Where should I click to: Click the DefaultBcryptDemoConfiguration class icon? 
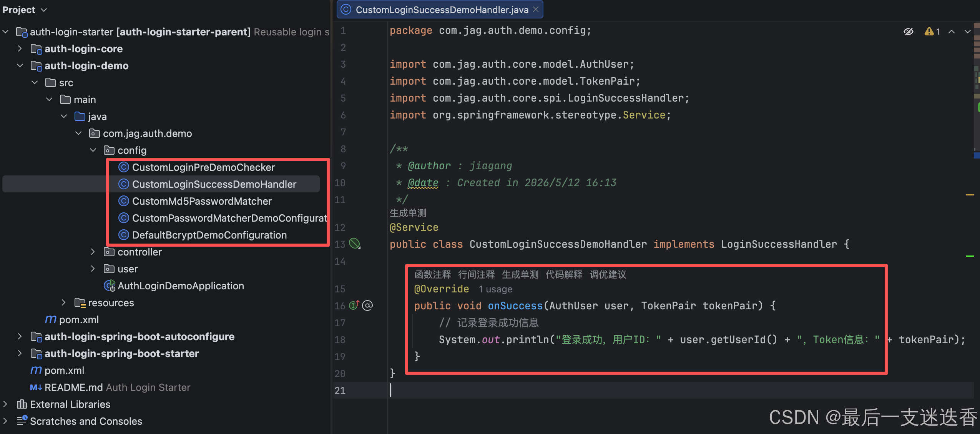click(123, 235)
